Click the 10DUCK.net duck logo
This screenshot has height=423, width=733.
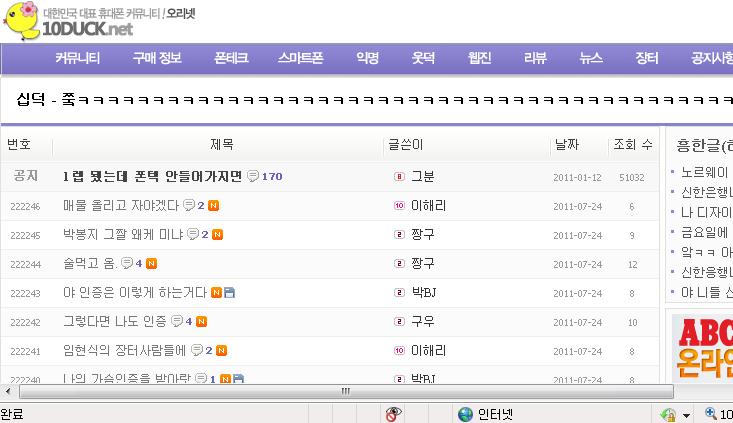coord(22,21)
